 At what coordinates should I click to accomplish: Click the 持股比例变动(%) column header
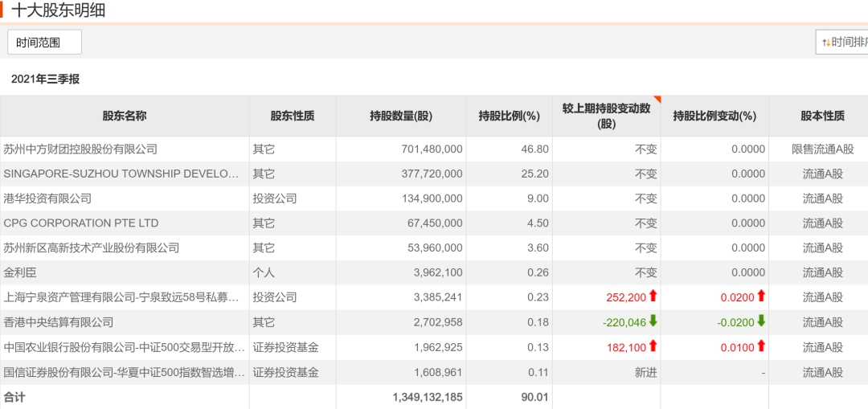pyautogui.click(x=714, y=116)
